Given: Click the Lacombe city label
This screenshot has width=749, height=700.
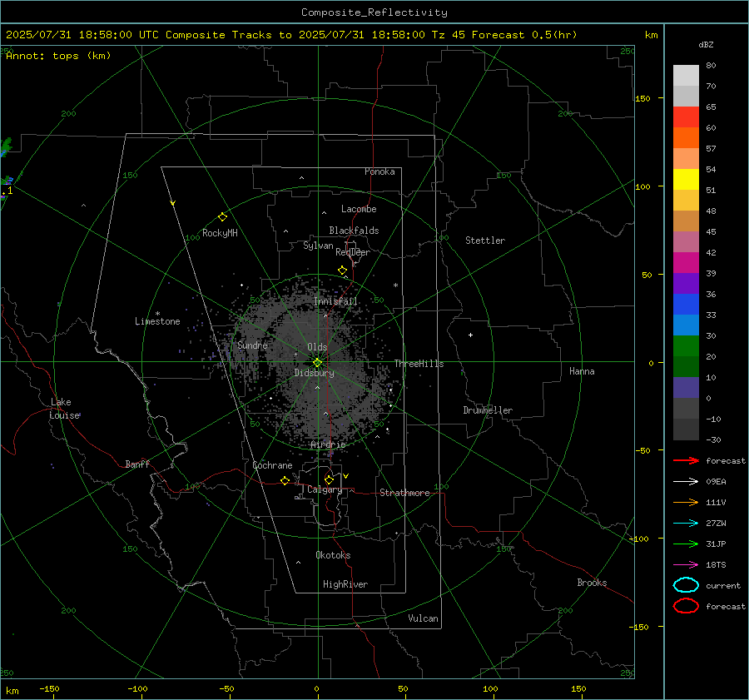Looking at the screenshot, I should (359, 209).
